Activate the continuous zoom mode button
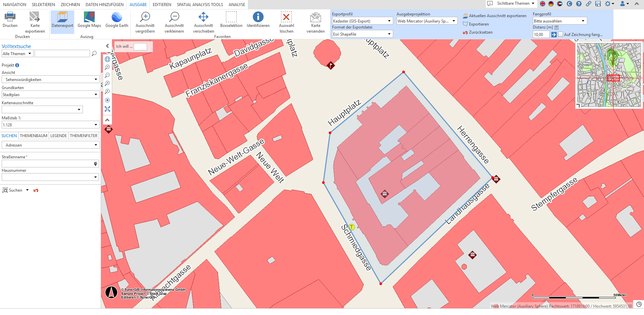Image resolution: width=644 pixels, height=315 pixels. click(107, 100)
